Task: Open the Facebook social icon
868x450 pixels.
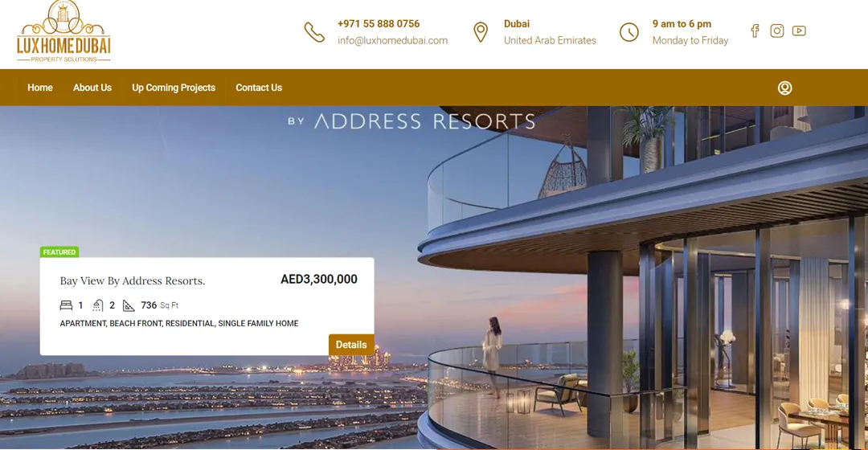Action: [755, 31]
